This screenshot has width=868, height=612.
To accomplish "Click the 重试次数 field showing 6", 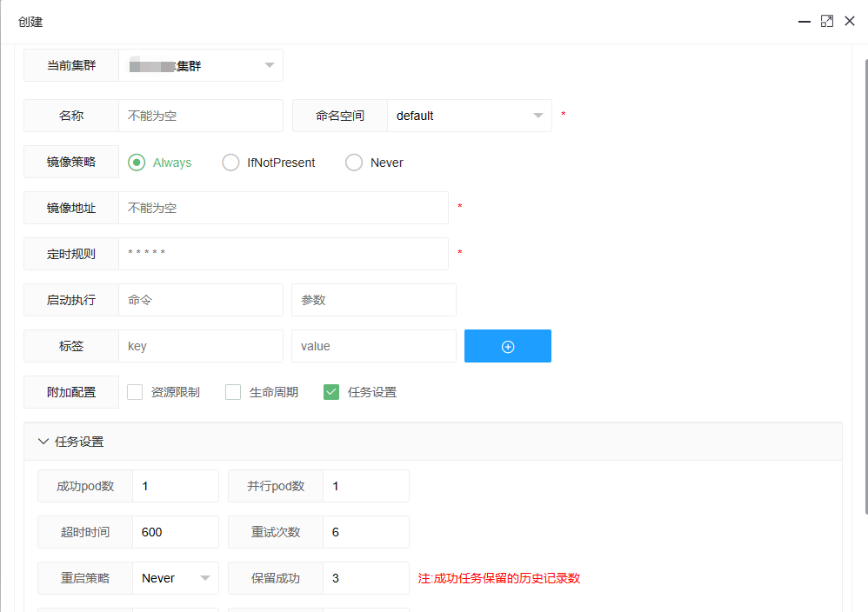I will click(366, 532).
